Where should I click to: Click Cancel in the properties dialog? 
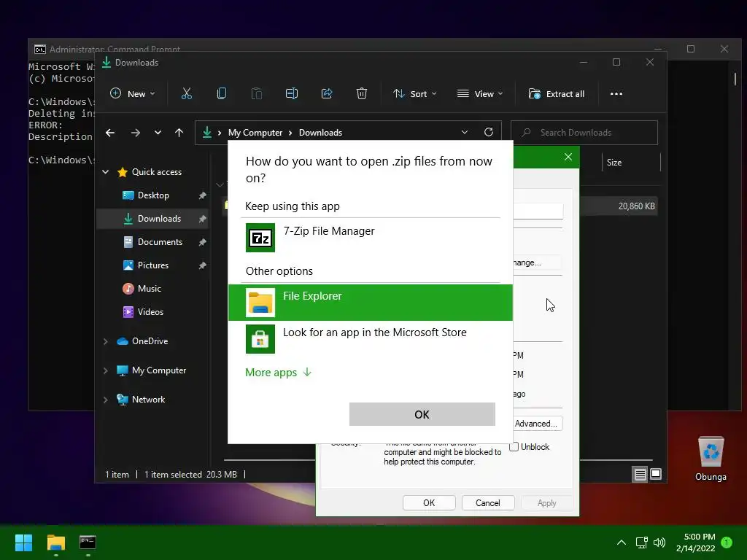click(x=488, y=503)
